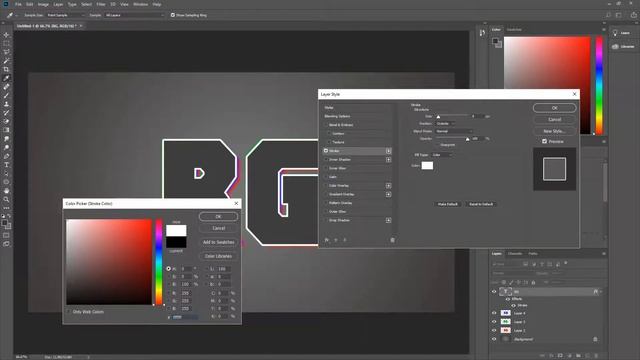Open the Color panel options menu
640x360 pixels.
coord(604,29)
